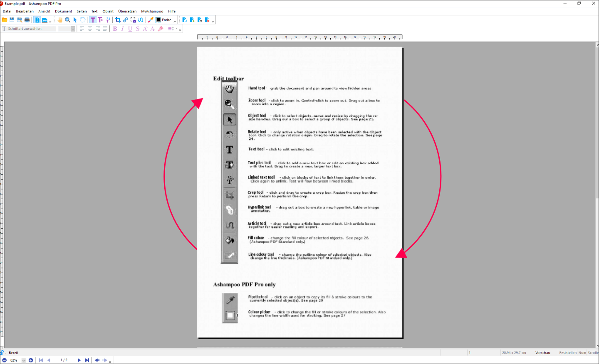The height and width of the screenshot is (364, 599).
Task: Open the Text menu
Action: (94, 11)
